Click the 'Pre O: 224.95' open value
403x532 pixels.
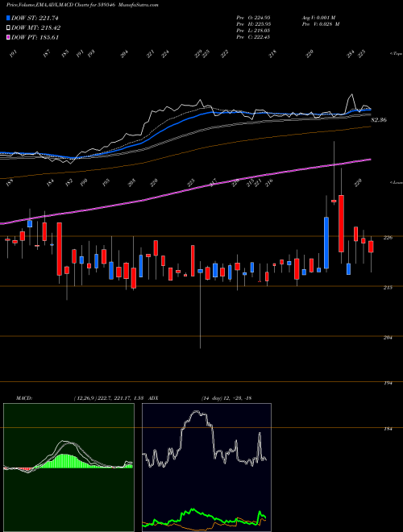(253, 18)
